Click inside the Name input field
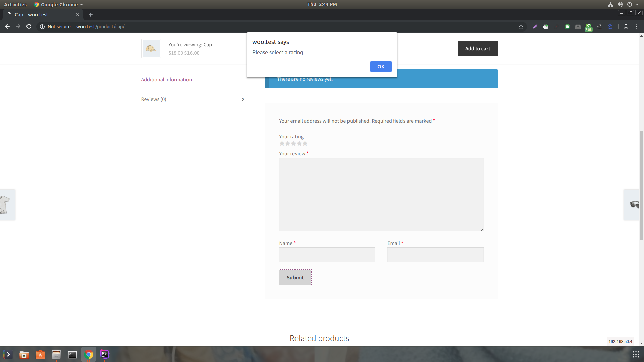The image size is (644, 362). pyautogui.click(x=327, y=255)
